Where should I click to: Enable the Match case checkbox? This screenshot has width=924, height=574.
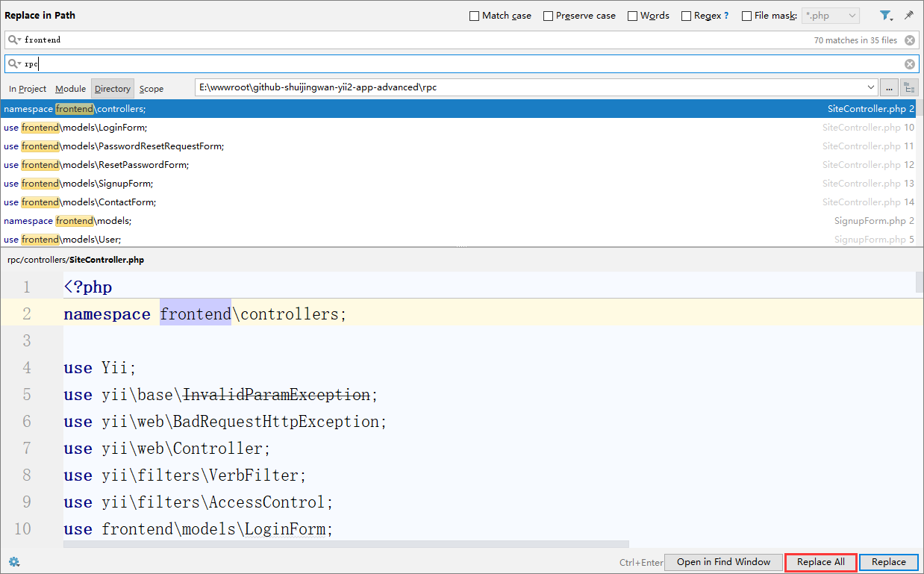(474, 16)
